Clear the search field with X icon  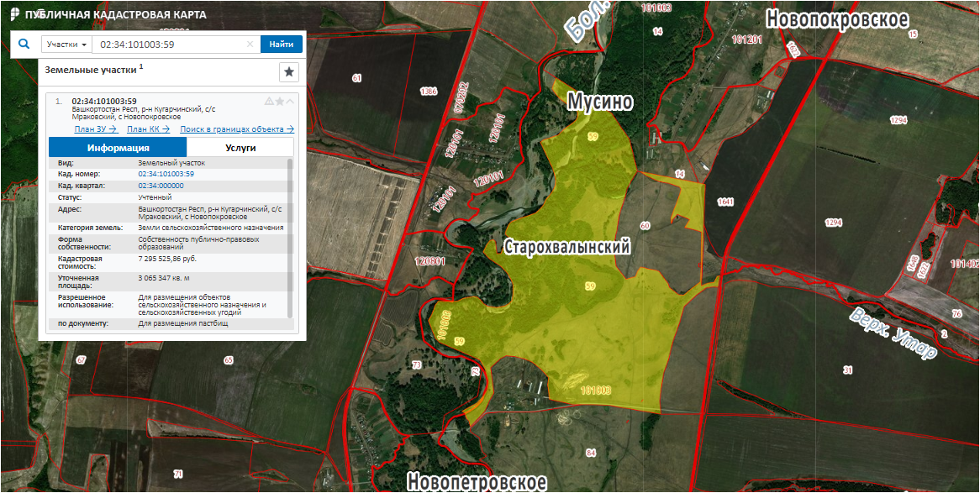250,45
